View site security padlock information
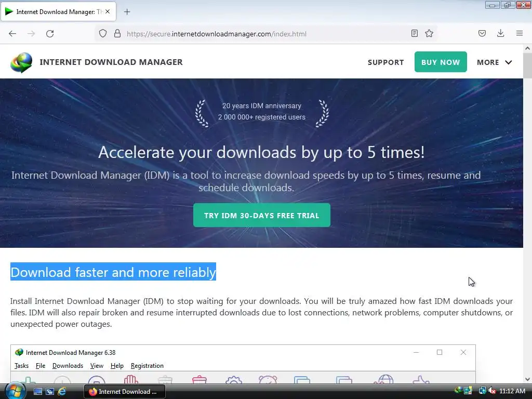 tap(117, 34)
